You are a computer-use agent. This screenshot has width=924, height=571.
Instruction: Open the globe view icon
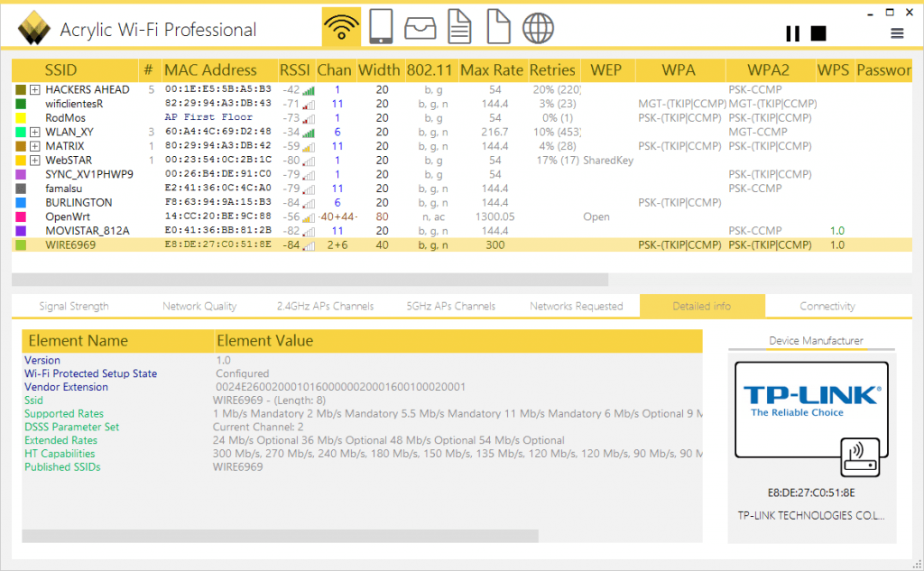[x=538, y=28]
